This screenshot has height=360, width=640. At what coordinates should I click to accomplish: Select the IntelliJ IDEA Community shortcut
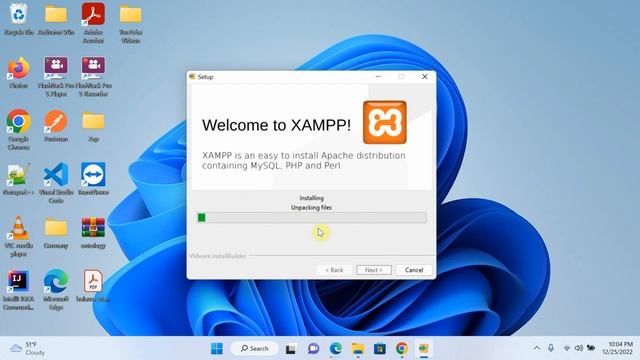tap(19, 290)
